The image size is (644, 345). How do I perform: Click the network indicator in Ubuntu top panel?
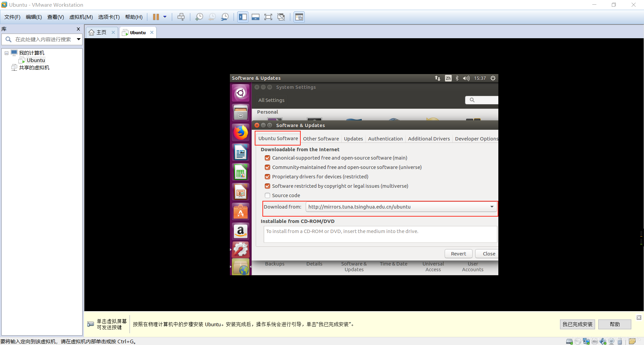coord(438,78)
